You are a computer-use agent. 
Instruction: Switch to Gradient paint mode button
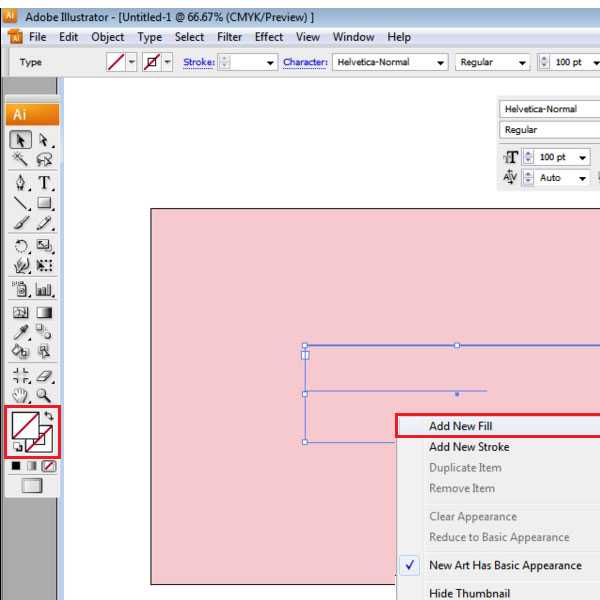pyautogui.click(x=33, y=466)
